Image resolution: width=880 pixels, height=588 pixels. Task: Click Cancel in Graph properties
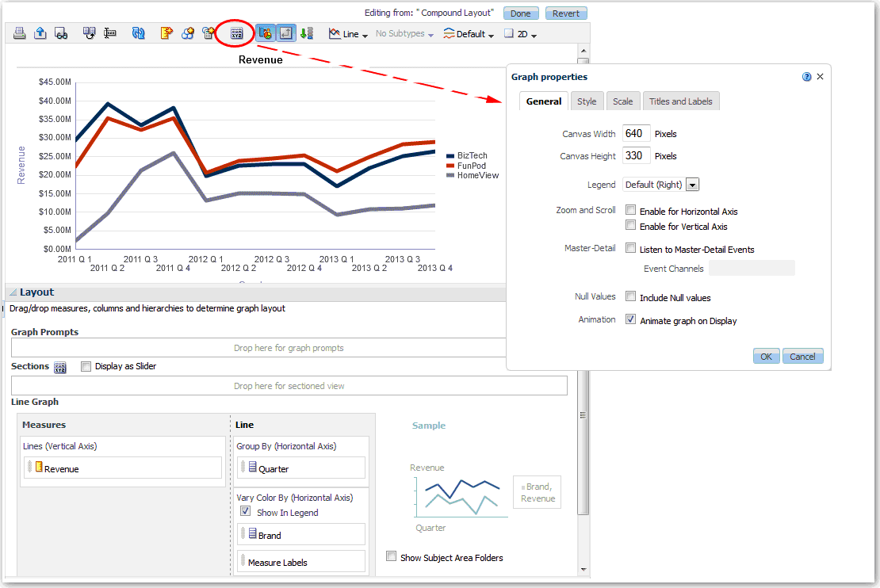[802, 357]
